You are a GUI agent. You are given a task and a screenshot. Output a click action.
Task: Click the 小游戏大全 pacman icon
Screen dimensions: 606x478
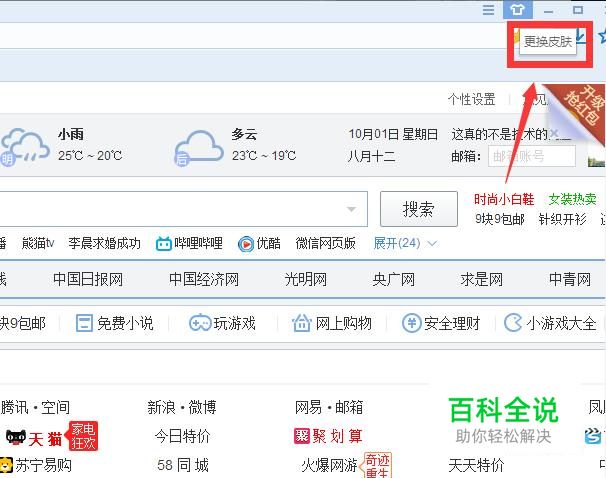tap(514, 323)
